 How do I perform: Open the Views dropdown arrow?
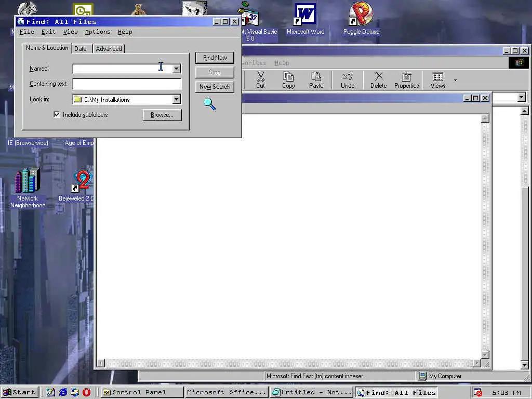click(x=455, y=81)
